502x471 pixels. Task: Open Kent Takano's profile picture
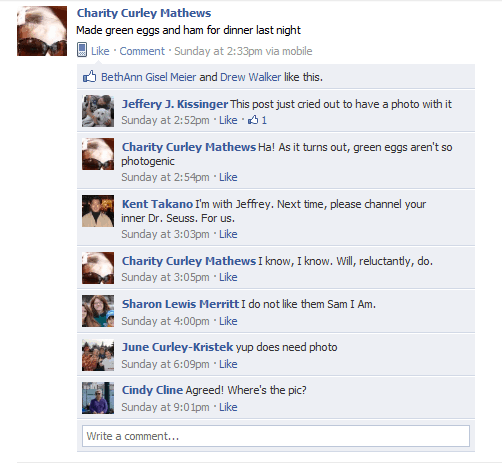(x=98, y=211)
